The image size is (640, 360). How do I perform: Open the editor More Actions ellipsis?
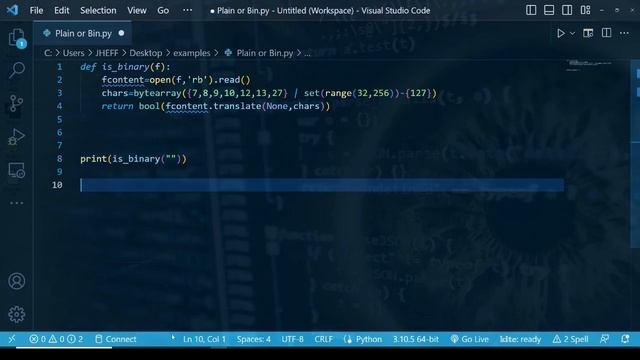[624, 33]
